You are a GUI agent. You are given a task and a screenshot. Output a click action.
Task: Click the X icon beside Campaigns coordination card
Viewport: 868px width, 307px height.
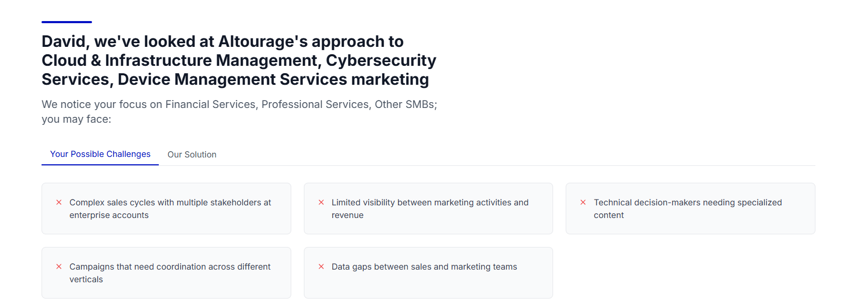click(x=59, y=266)
